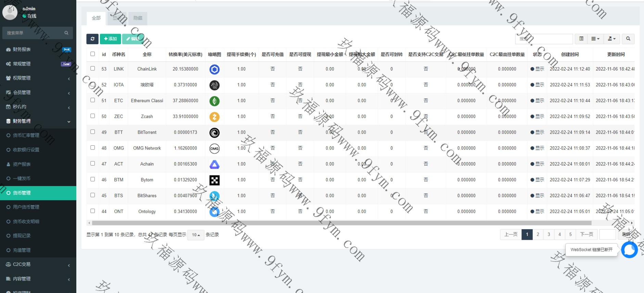Click the refresh icon button

pyautogui.click(x=92, y=39)
